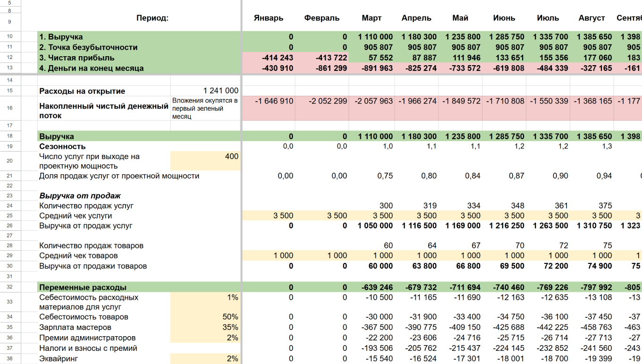
Task: Select the Эквайринг 2% percentage cell
Action: tap(205, 359)
